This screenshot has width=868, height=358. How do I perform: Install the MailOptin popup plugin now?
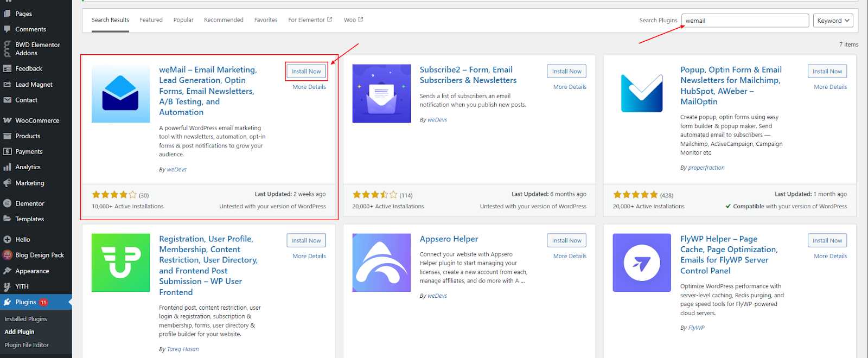point(827,72)
